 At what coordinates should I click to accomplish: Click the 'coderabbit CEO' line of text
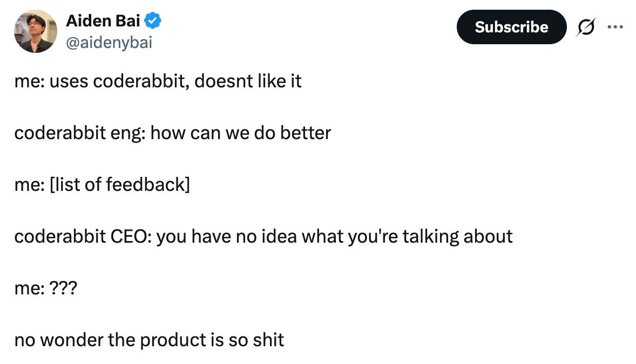[263, 236]
